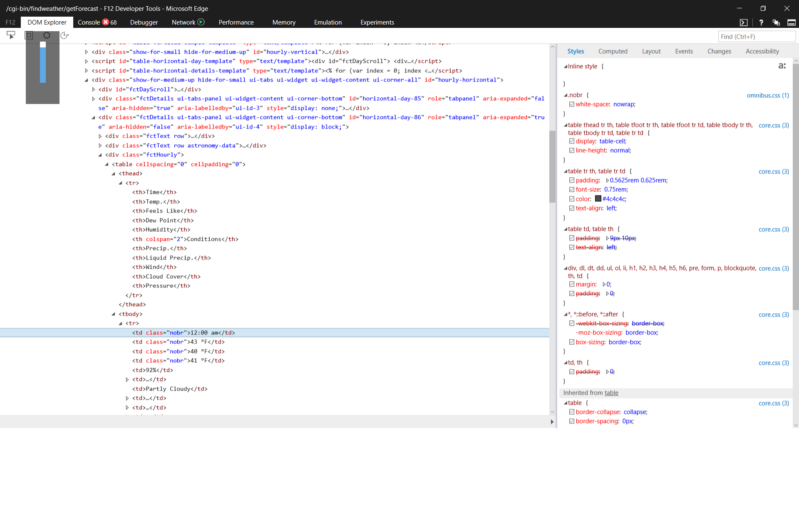
Task: Click the a: pseudo-states icon
Action: tap(782, 66)
